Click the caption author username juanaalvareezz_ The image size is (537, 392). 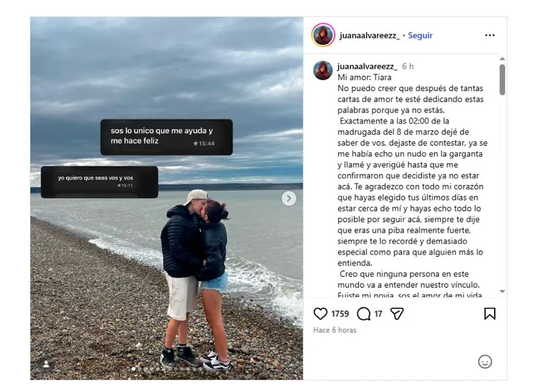[368, 66]
